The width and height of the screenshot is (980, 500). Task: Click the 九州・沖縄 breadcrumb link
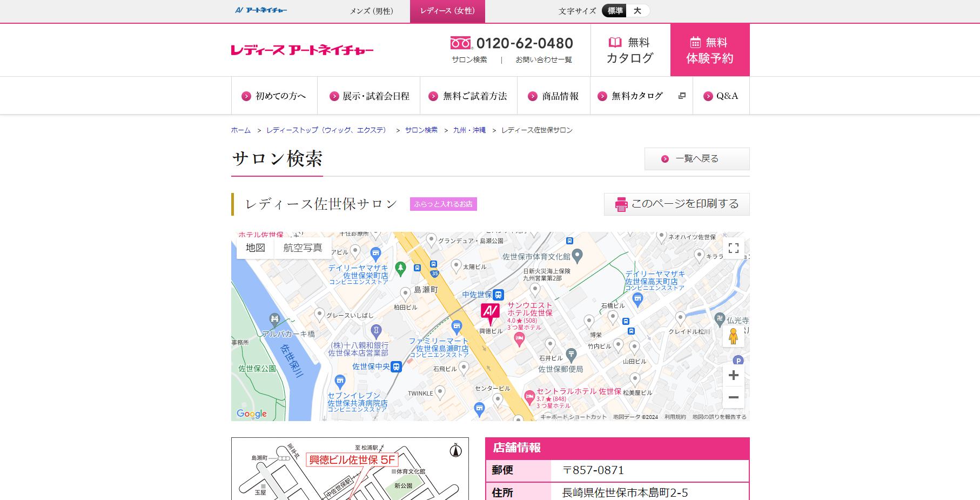469,130
